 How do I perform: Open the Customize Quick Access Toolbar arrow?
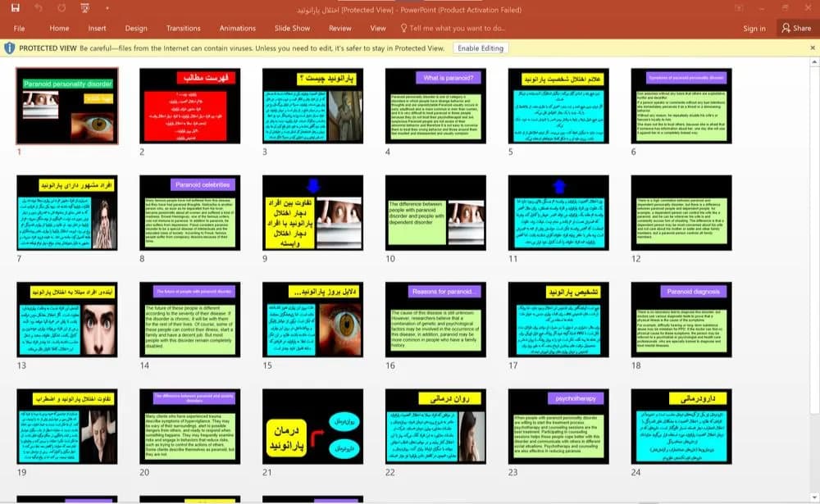click(107, 8)
